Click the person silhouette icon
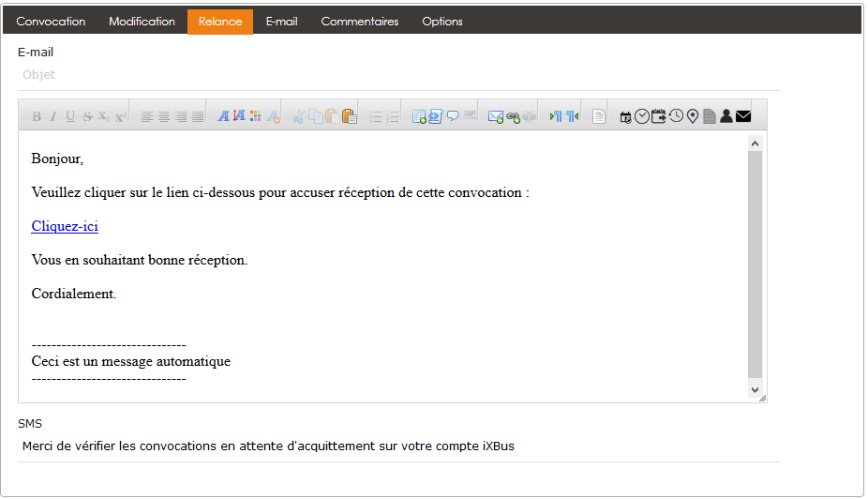868x499 pixels. point(726,116)
